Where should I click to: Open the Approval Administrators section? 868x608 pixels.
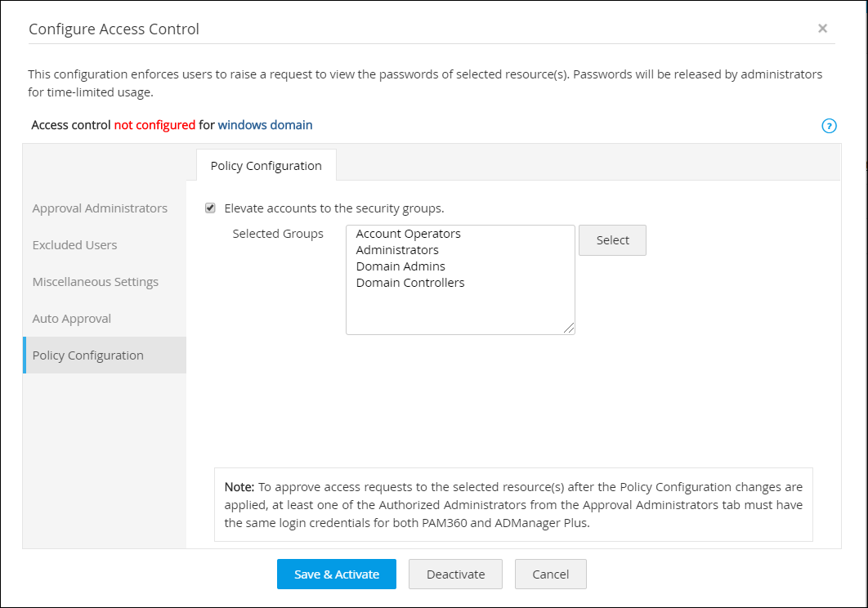(x=100, y=208)
